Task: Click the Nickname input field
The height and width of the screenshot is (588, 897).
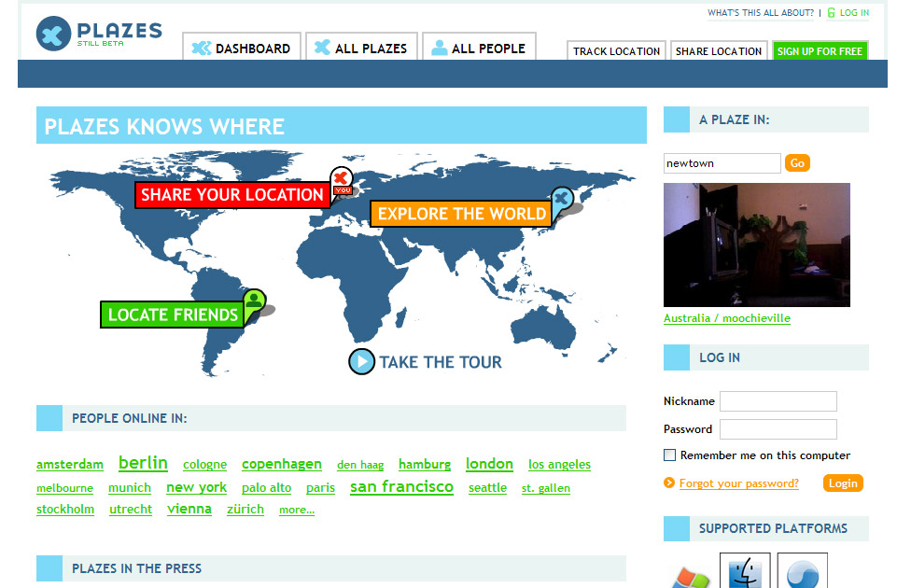Action: (x=778, y=401)
